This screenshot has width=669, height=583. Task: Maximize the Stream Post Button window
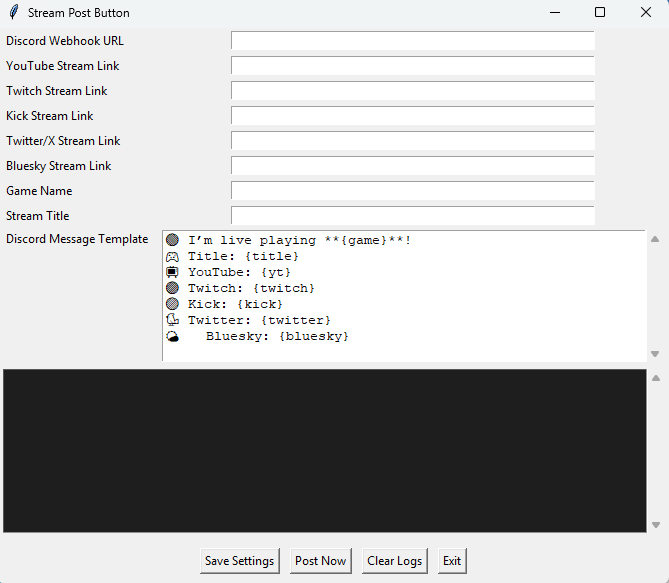coord(600,12)
